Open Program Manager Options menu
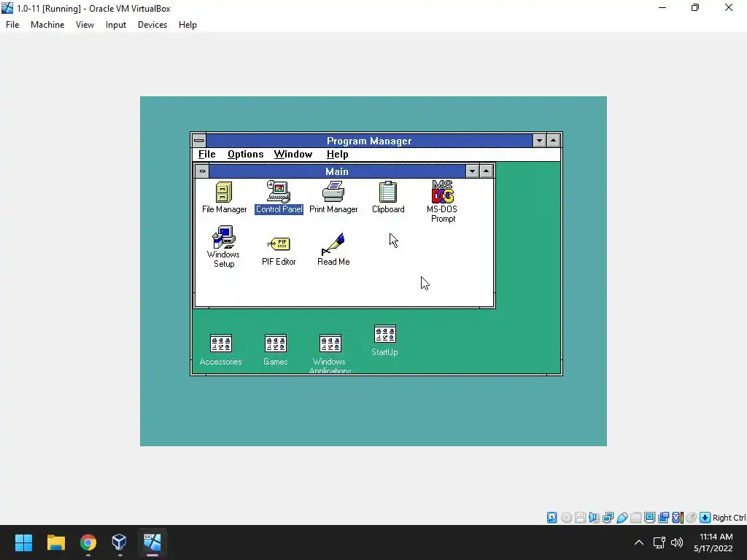The image size is (747, 560). [245, 155]
